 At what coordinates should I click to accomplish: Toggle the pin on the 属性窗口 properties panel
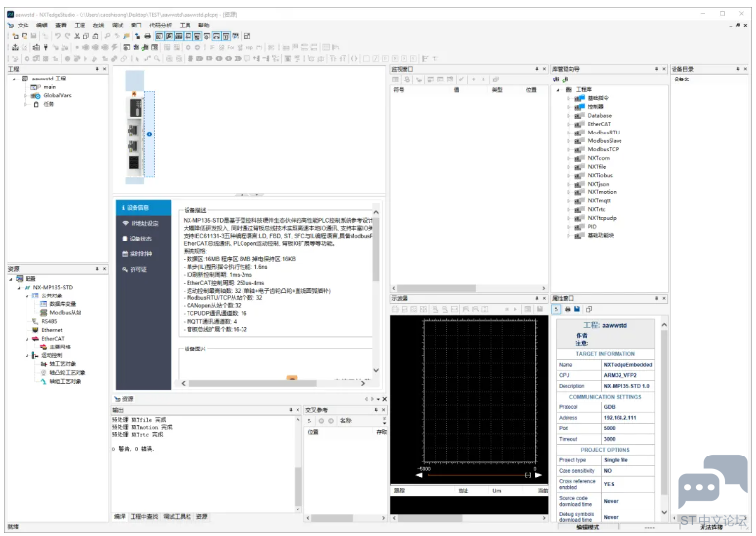click(x=656, y=298)
